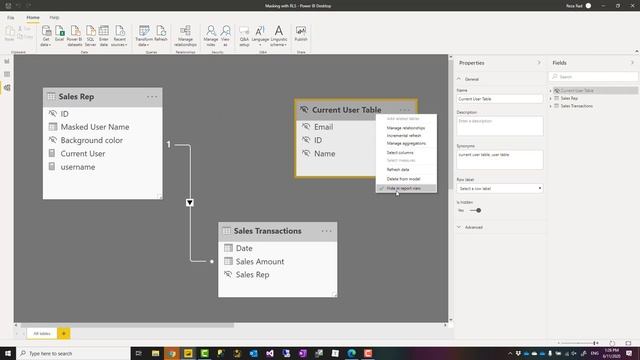Connect to SQL Server
640x360 pixels.
(90, 36)
